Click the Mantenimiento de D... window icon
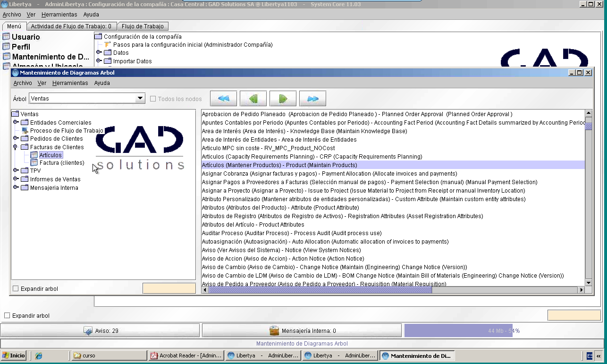 click(6, 57)
